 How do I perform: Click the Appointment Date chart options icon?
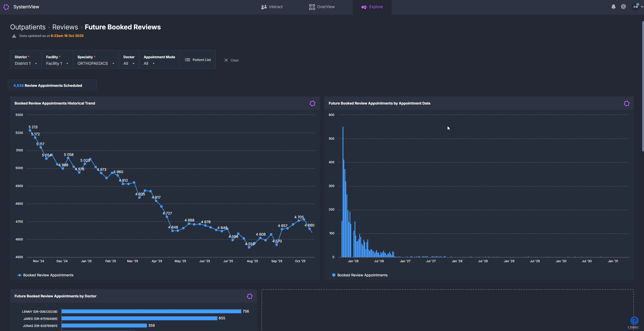point(626,103)
